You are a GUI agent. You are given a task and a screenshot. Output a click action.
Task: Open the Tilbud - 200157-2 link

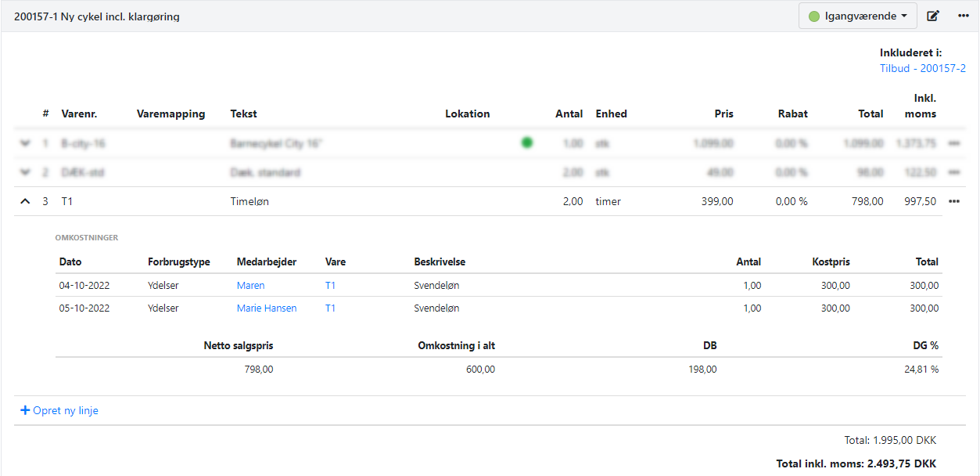[x=922, y=68]
